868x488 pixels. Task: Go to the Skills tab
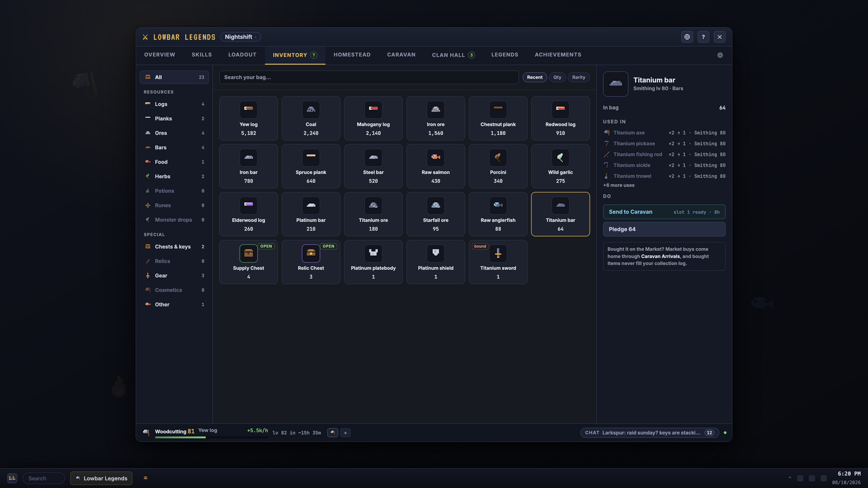coord(202,55)
